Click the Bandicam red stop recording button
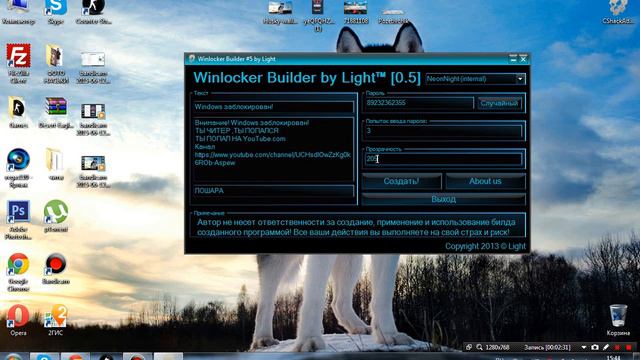 click(628, 347)
